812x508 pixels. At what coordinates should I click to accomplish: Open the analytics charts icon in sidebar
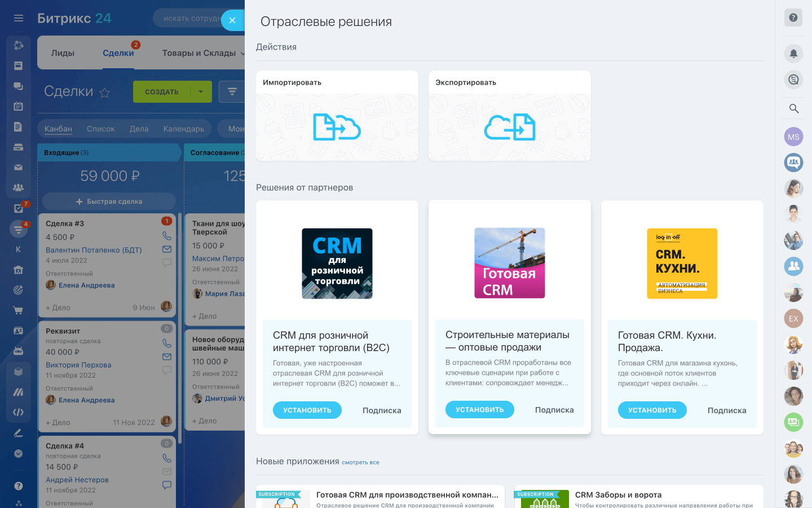point(19,391)
